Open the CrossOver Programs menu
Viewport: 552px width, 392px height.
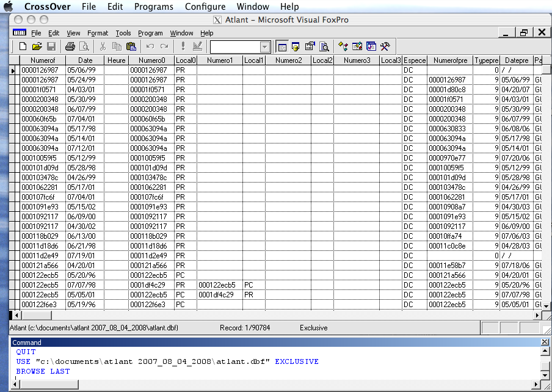point(154,6)
